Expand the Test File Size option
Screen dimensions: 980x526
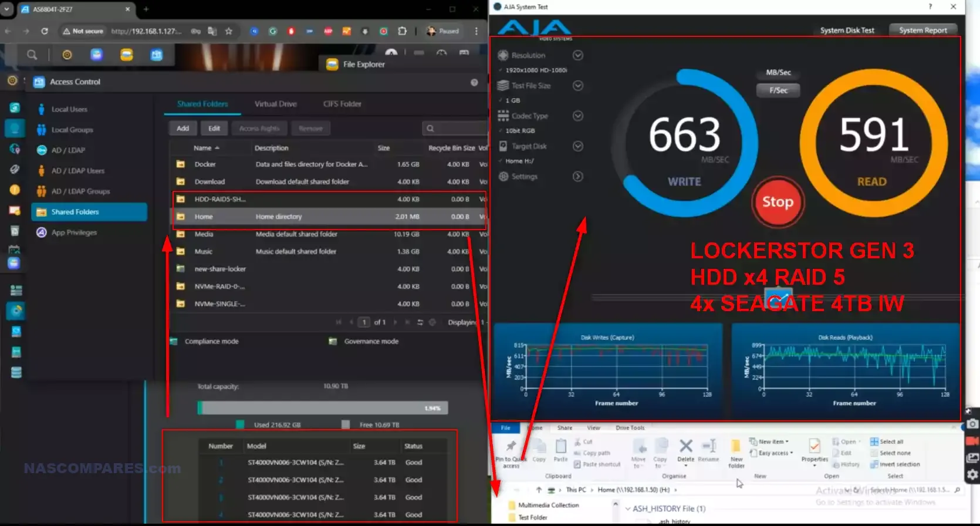coord(578,86)
